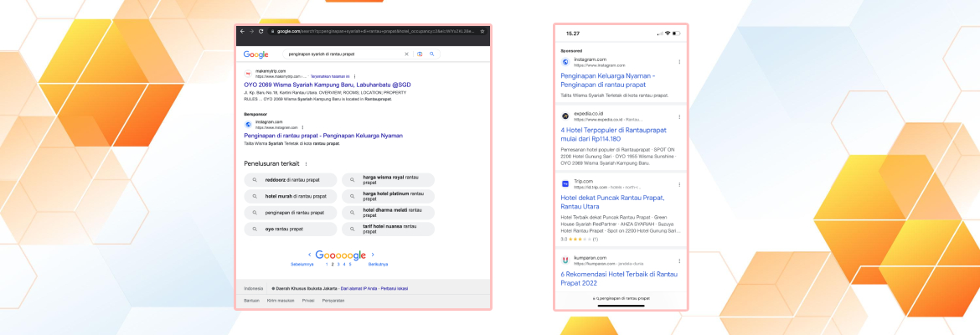Open OYO 2069 Wisma Syariah Kampung Baru result
The width and height of the screenshot is (980, 335).
(x=328, y=85)
